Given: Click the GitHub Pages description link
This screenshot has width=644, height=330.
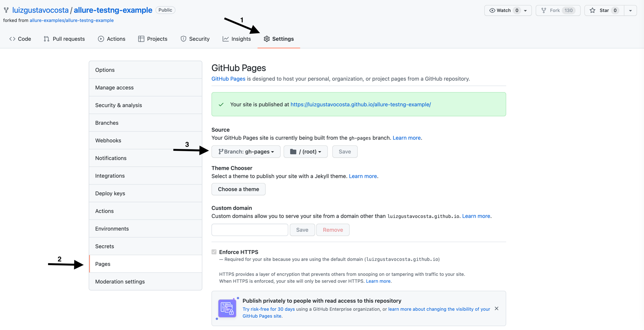Looking at the screenshot, I should pos(228,79).
